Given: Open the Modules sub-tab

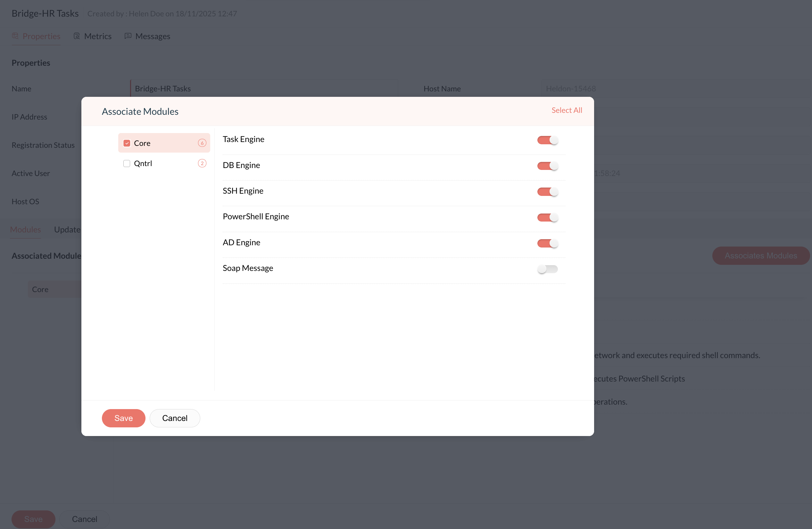Looking at the screenshot, I should tap(26, 229).
